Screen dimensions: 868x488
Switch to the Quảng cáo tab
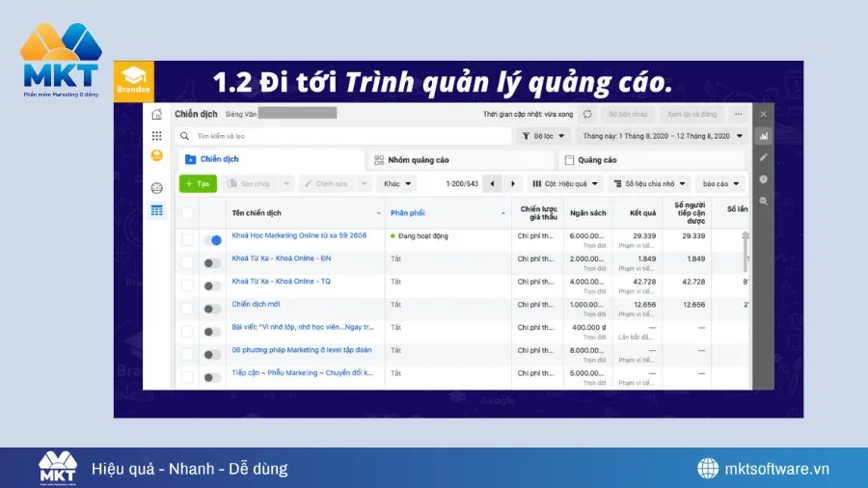pyautogui.click(x=652, y=160)
